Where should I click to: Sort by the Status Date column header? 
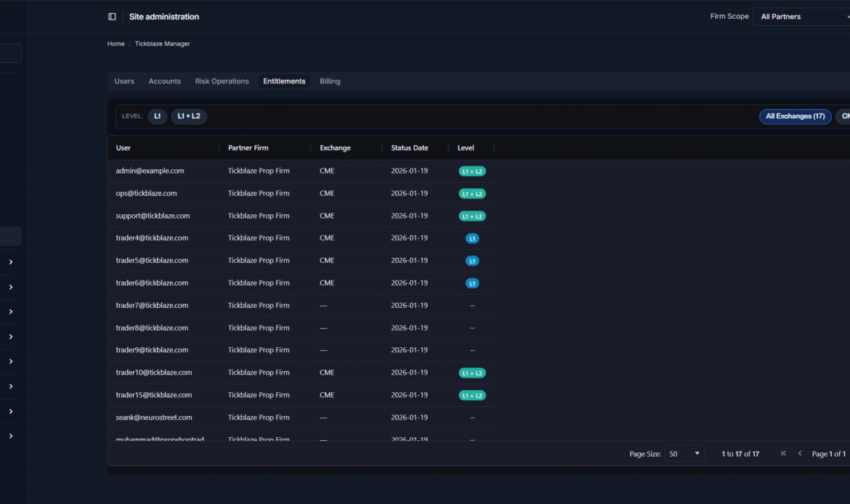[409, 148]
